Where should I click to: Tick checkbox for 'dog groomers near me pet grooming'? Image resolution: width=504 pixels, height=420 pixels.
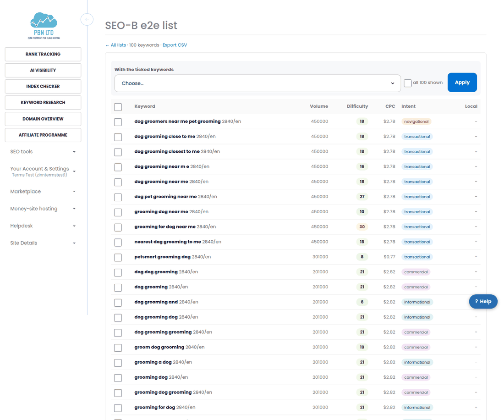click(118, 122)
